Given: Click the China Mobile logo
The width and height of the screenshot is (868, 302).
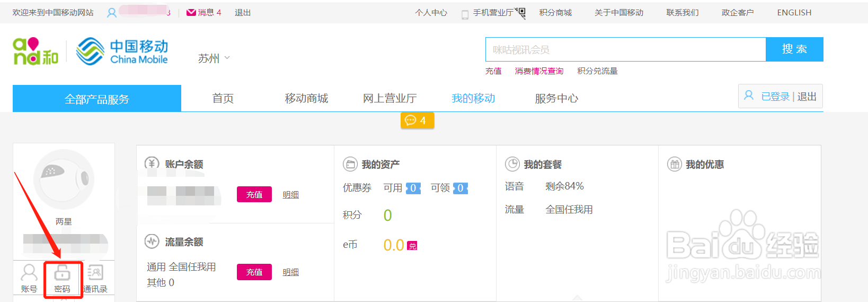Looking at the screenshot, I should pos(122,51).
